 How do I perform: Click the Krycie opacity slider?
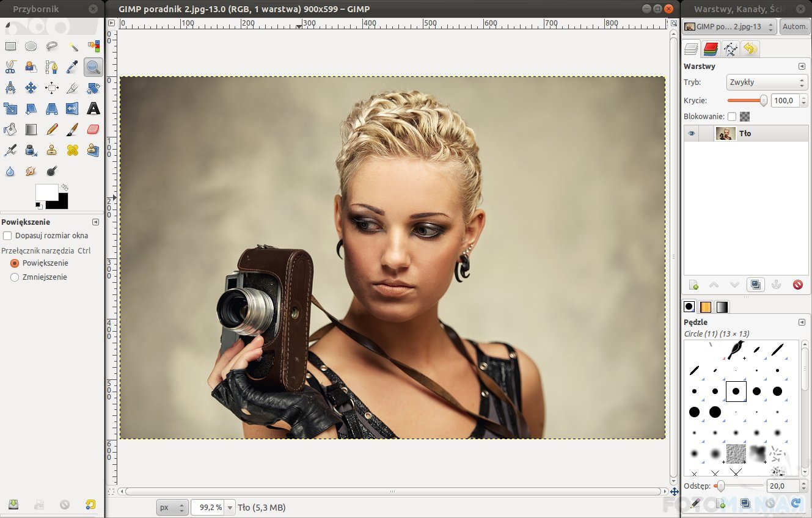pos(747,101)
